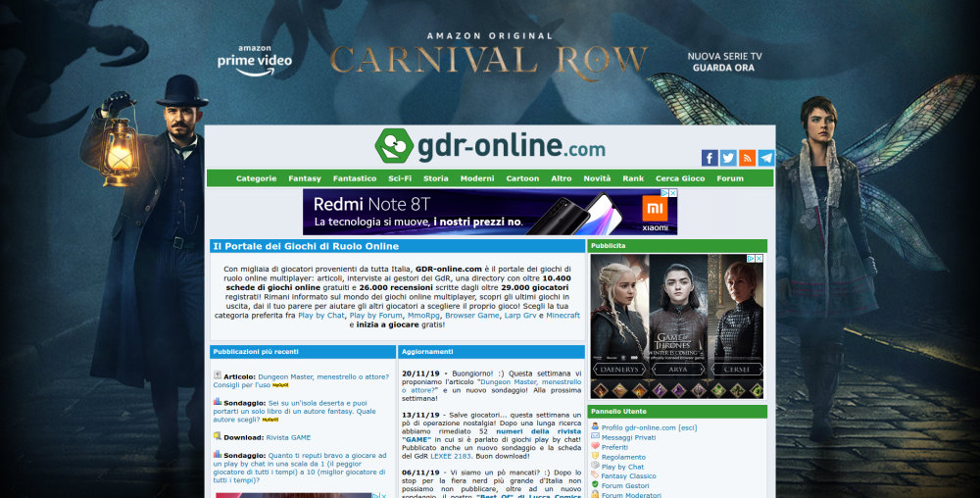Open the Categorie menu
The image size is (980, 498).
click(256, 178)
